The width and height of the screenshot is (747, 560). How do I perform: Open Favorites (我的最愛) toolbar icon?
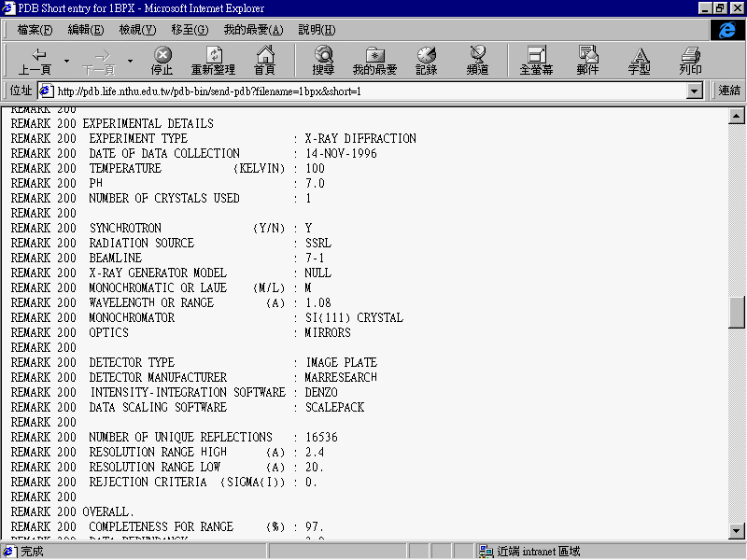click(375, 55)
